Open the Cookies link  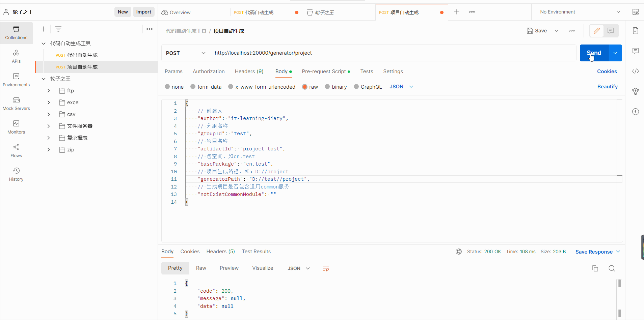607,71
